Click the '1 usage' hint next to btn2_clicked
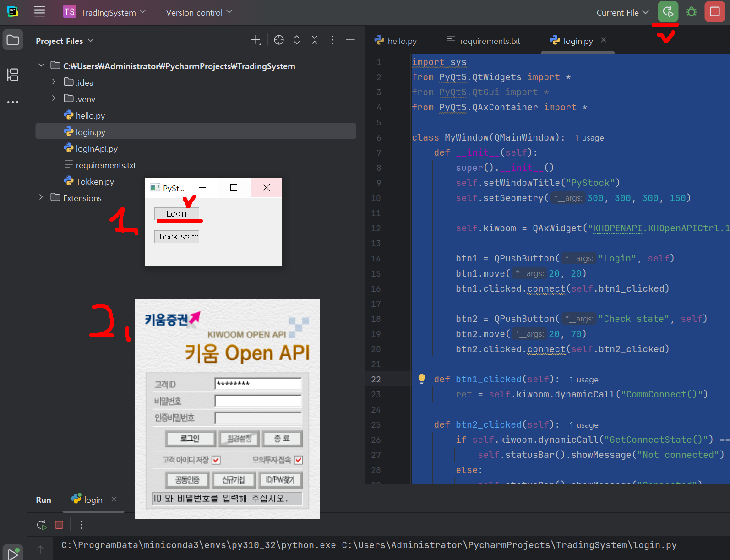This screenshot has width=730, height=560. 584,425
